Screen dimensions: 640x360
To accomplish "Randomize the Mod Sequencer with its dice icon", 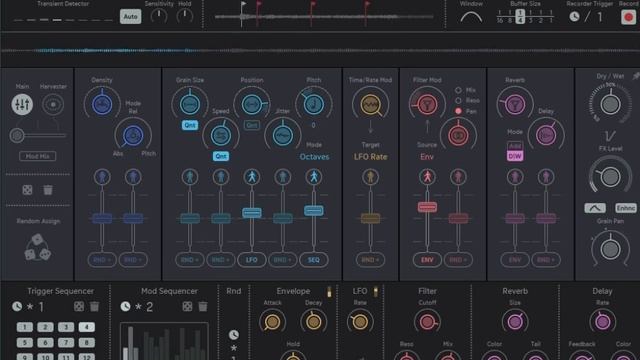I will click(x=187, y=306).
